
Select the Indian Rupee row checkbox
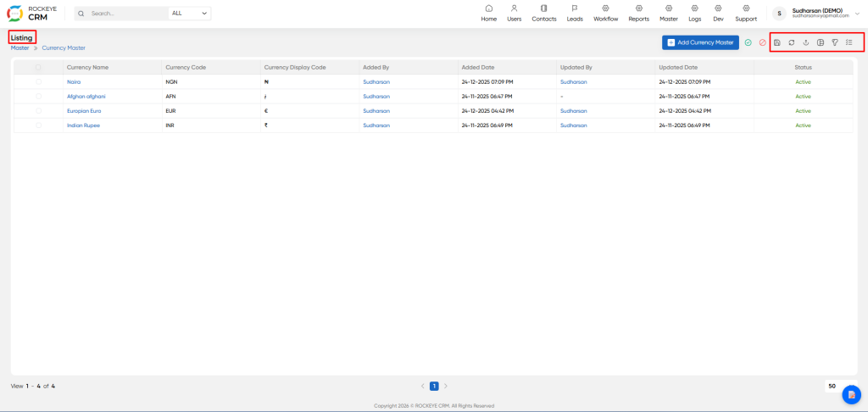(38, 125)
